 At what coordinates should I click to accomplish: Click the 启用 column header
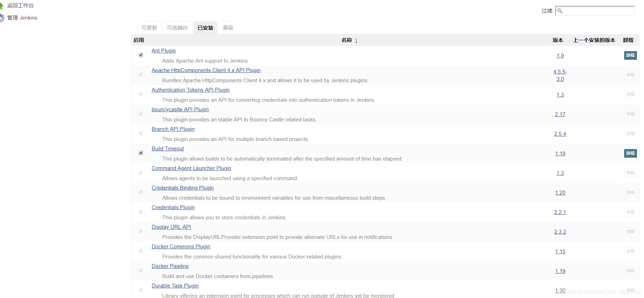(x=138, y=40)
